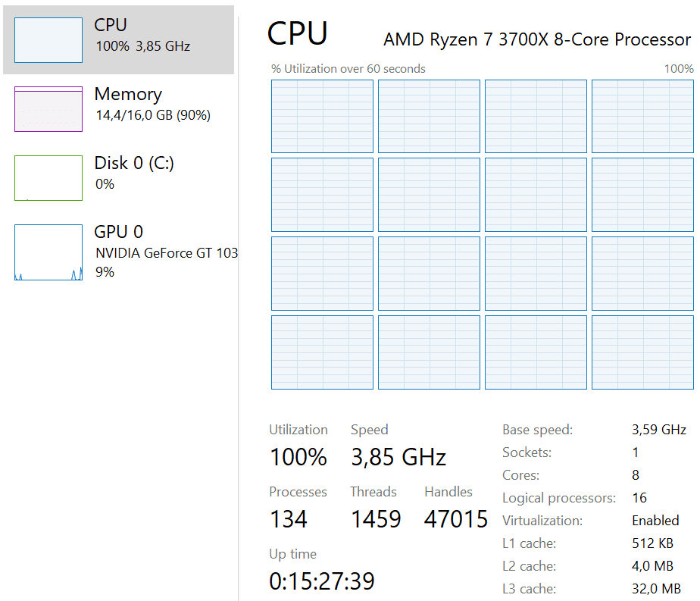Click the 3,85 GHz Speed value
700x601 pixels.
(398, 457)
